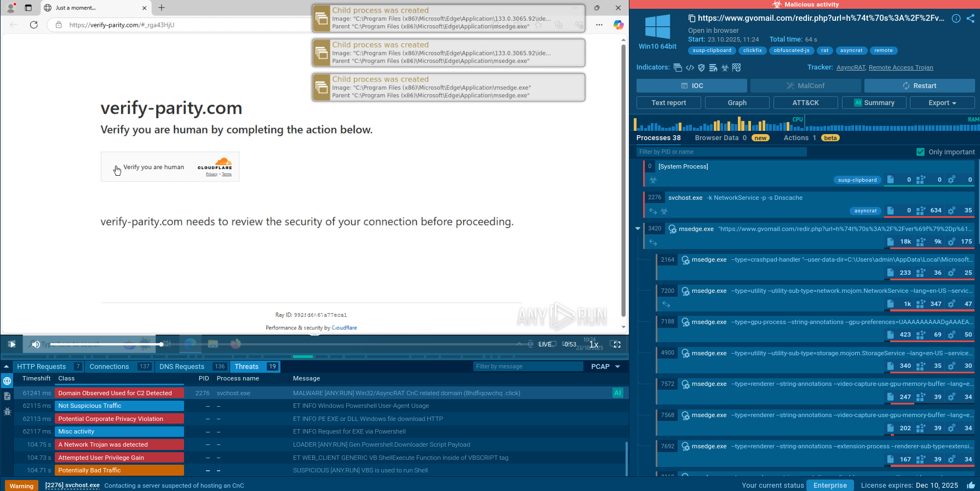Copy the analyzed gvomail URL with copy icon
The image size is (980, 491).
[x=692, y=18]
